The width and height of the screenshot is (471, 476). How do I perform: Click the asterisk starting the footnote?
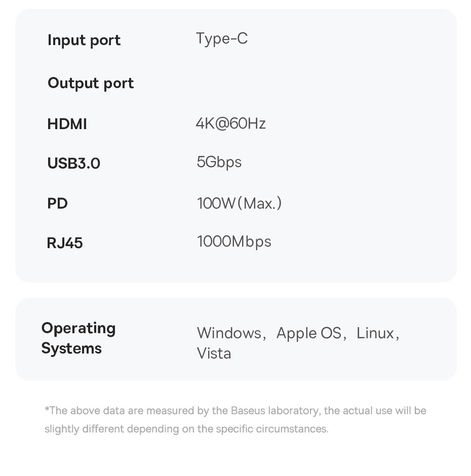pos(47,409)
